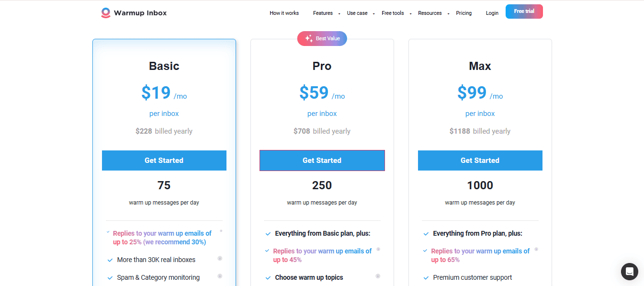Image resolution: width=644 pixels, height=286 pixels.
Task: Get Started with the Max plan
Action: click(x=480, y=160)
